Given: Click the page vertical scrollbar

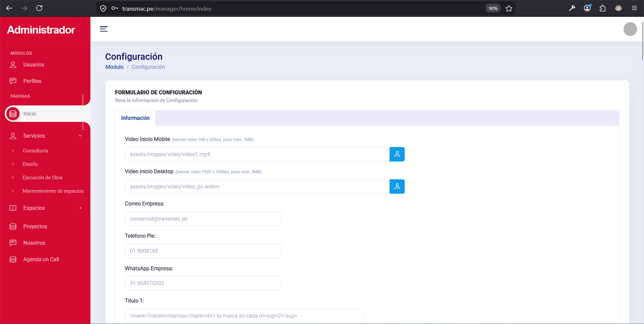Looking at the screenshot, I should click(x=642, y=40).
